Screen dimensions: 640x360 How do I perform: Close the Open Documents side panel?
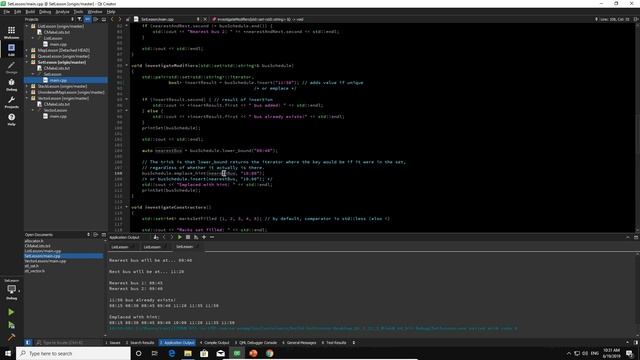(x=104, y=235)
